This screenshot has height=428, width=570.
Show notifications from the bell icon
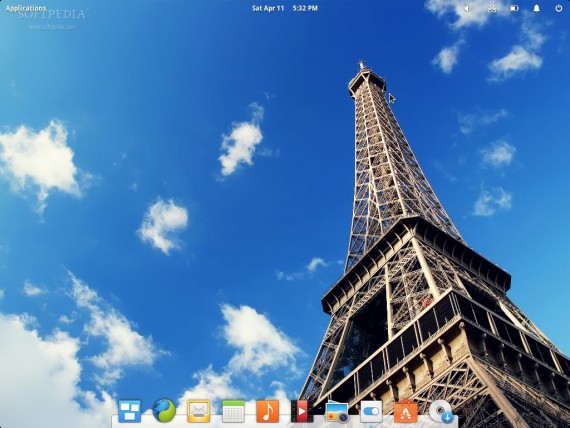[537, 8]
